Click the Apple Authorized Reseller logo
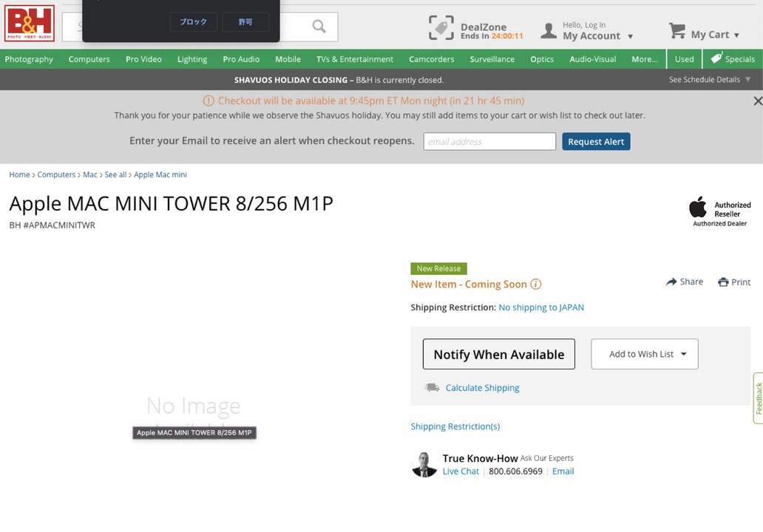 point(719,211)
